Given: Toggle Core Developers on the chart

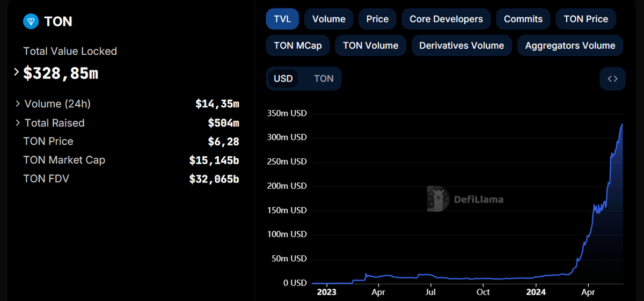Looking at the screenshot, I should pyautogui.click(x=446, y=19).
